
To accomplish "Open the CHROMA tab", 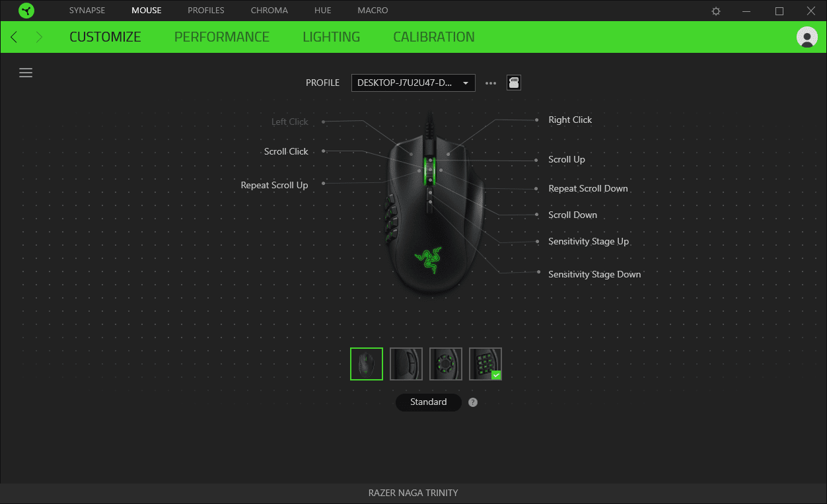I will (x=270, y=11).
